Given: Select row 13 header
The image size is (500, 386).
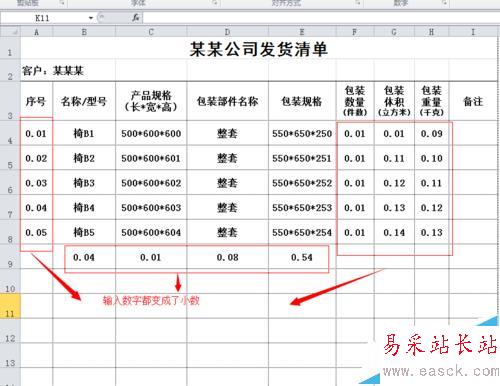Looking at the screenshot, I should click(10, 355).
